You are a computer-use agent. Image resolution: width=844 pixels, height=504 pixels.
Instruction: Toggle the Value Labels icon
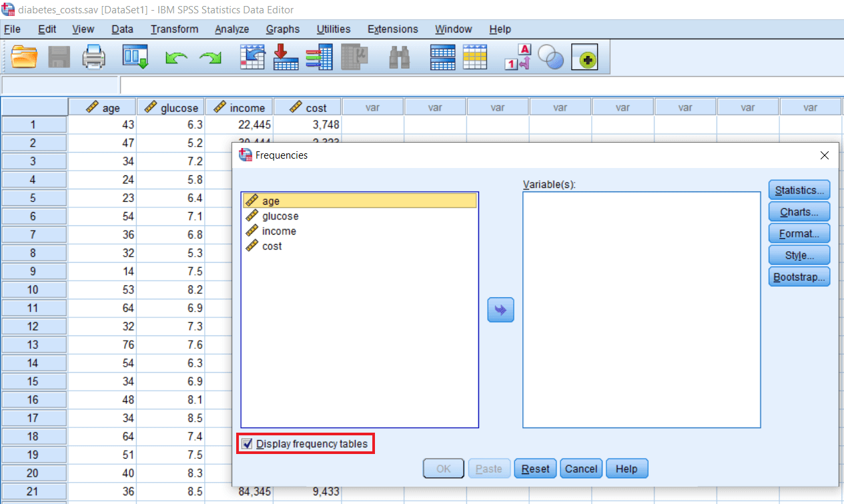pos(517,57)
